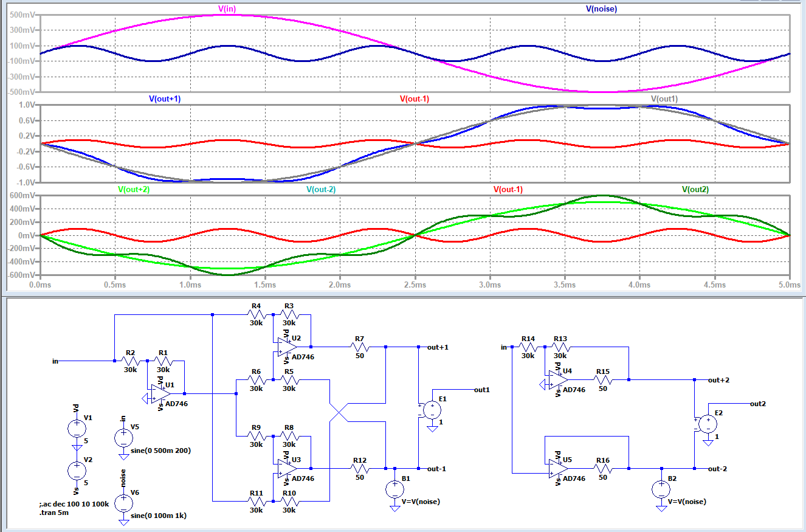Click the ;ac dec 100 10 100k comment

tap(73, 505)
